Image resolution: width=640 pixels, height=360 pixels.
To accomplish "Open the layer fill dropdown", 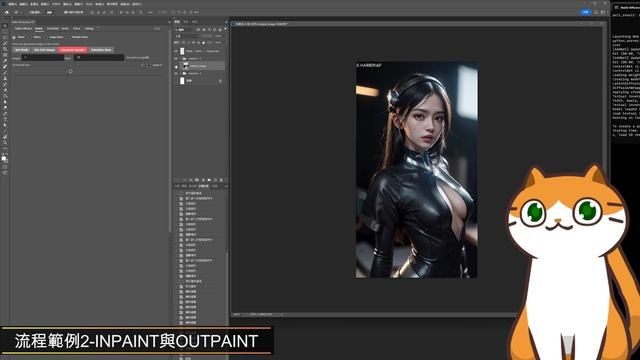I will [x=218, y=42].
